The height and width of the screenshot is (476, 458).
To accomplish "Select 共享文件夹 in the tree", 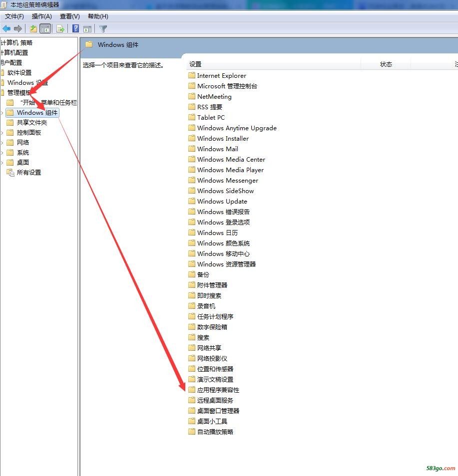I will tap(31, 123).
